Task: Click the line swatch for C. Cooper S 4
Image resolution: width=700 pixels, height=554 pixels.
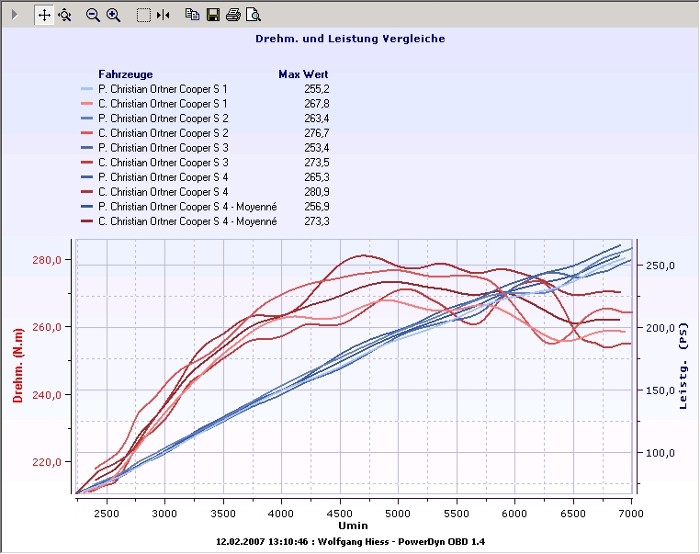Action: pos(87,192)
